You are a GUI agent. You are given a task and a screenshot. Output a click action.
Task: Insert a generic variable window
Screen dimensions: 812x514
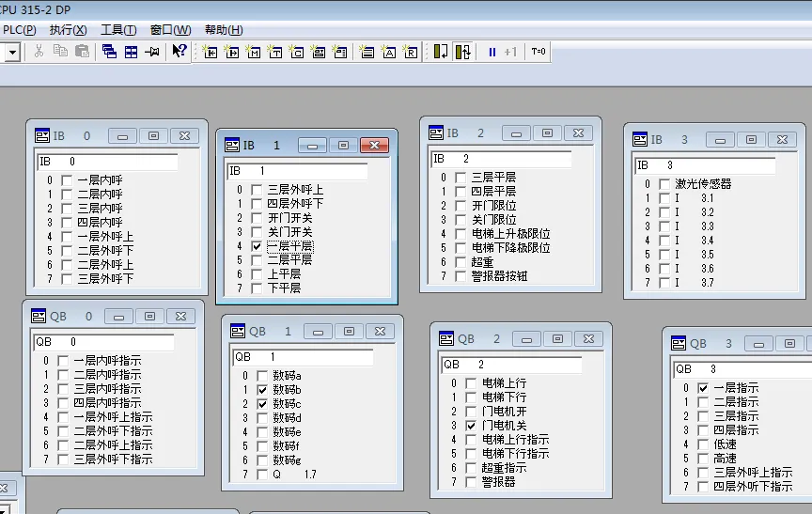pyautogui.click(x=319, y=52)
